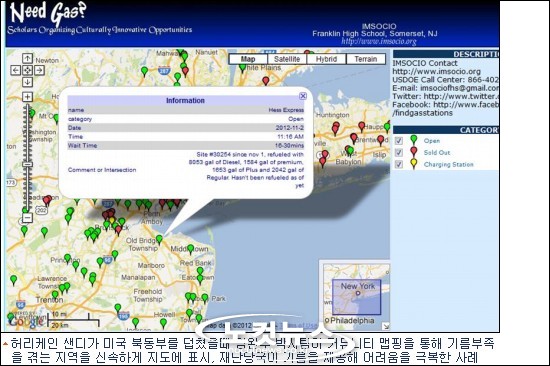Pan the map right with arrow
This screenshot has width=550, height=366.
pyautogui.click(x=39, y=70)
